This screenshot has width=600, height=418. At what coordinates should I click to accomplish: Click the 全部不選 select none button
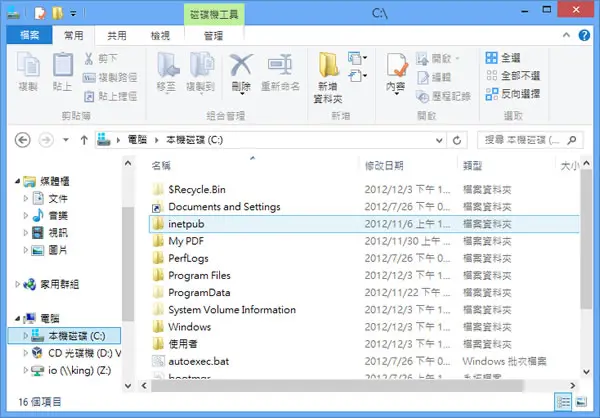click(x=513, y=75)
